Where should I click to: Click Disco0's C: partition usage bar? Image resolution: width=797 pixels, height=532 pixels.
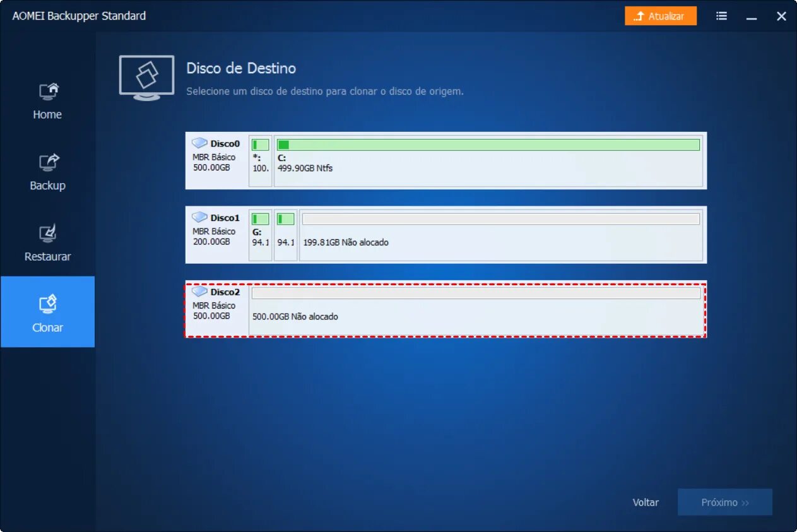488,145
